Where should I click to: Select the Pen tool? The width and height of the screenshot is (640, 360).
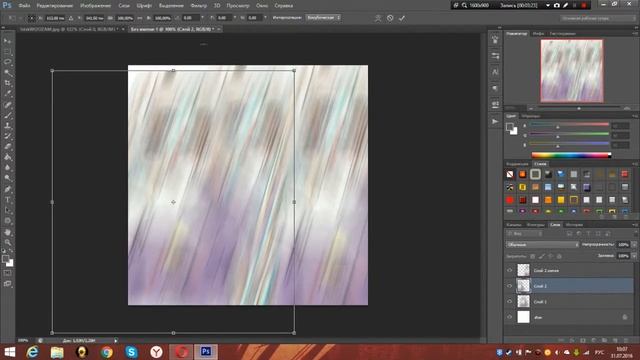pyautogui.click(x=7, y=189)
